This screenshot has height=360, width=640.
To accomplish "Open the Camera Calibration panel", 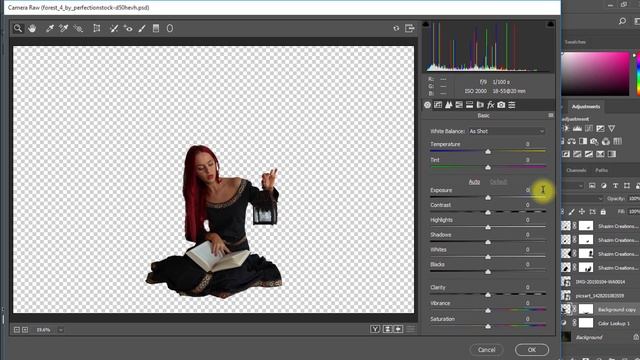I will click(501, 105).
